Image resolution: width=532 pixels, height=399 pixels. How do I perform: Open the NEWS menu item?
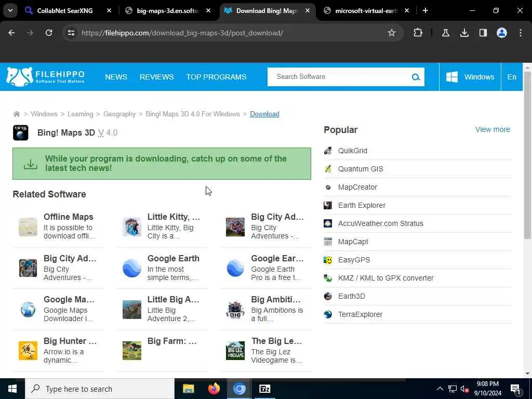click(x=116, y=77)
